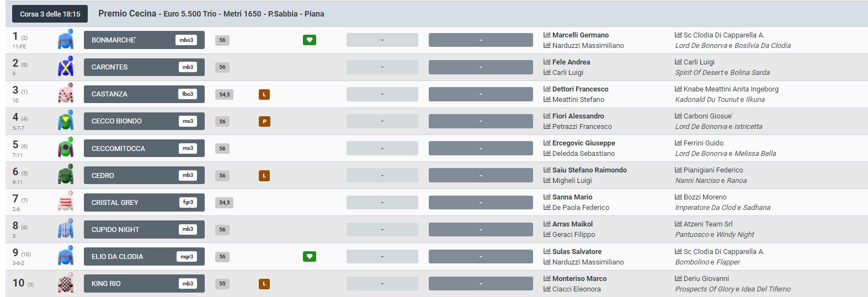
Task: Click the chart icon beside Atzeni Team Srl
Action: coord(678,224)
